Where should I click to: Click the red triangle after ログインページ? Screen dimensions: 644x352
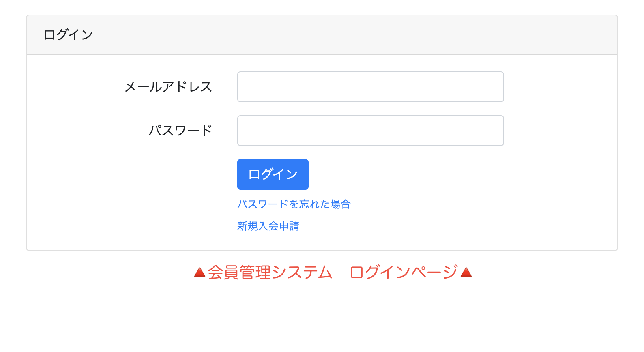pos(466,272)
